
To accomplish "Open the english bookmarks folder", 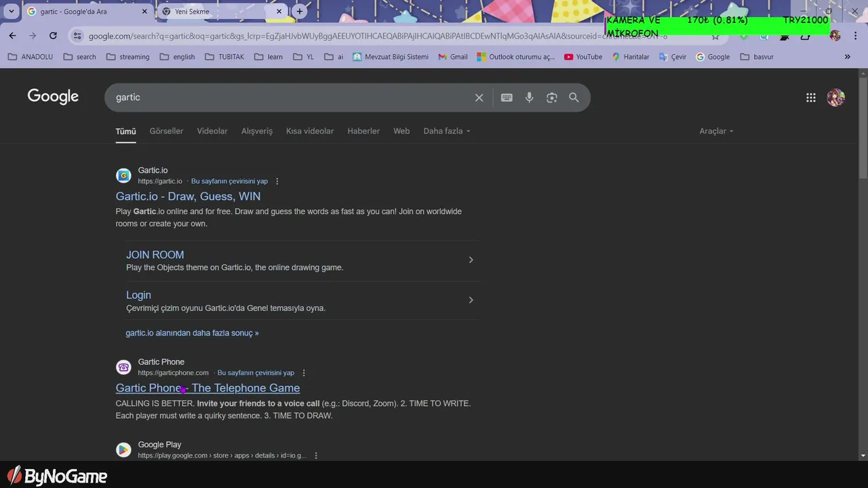I will click(177, 57).
